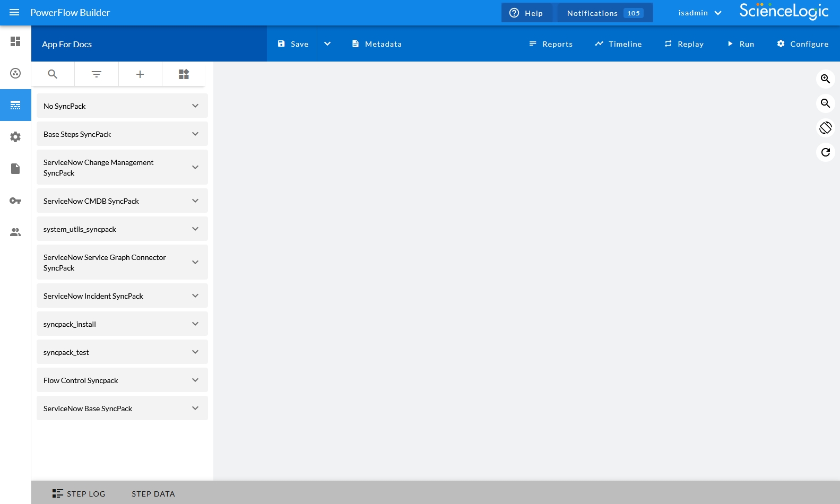The height and width of the screenshot is (504, 840).
Task: Open the isadmin user menu
Action: [699, 13]
